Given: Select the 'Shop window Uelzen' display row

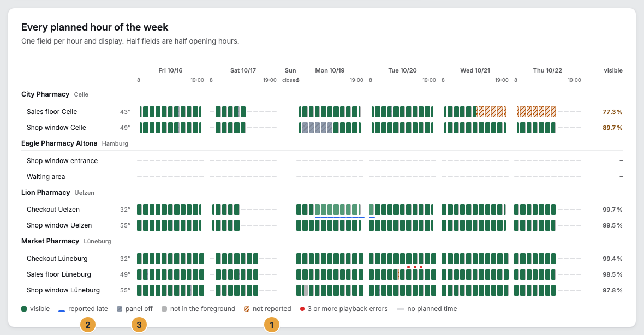Looking at the screenshot, I should click(x=322, y=225).
